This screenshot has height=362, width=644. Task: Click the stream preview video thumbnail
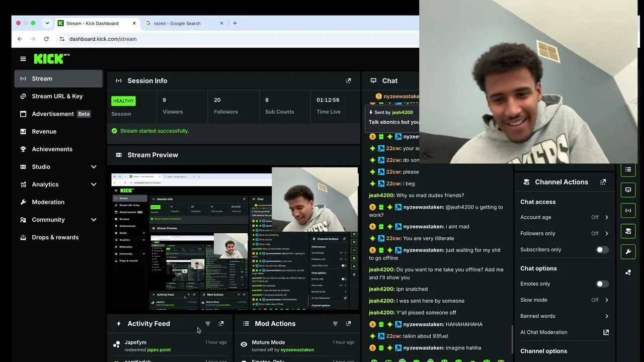(234, 239)
